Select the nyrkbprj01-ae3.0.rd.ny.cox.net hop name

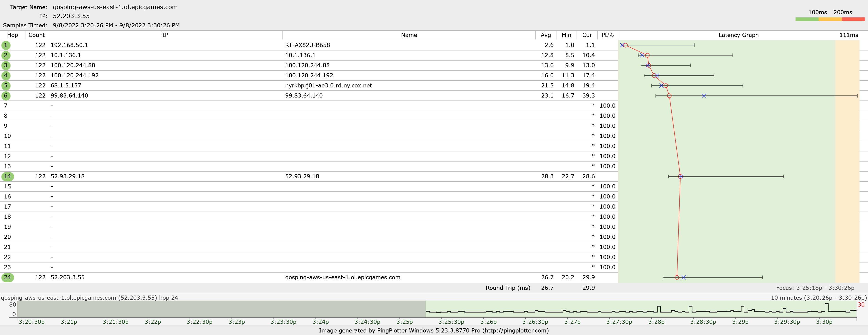(328, 86)
